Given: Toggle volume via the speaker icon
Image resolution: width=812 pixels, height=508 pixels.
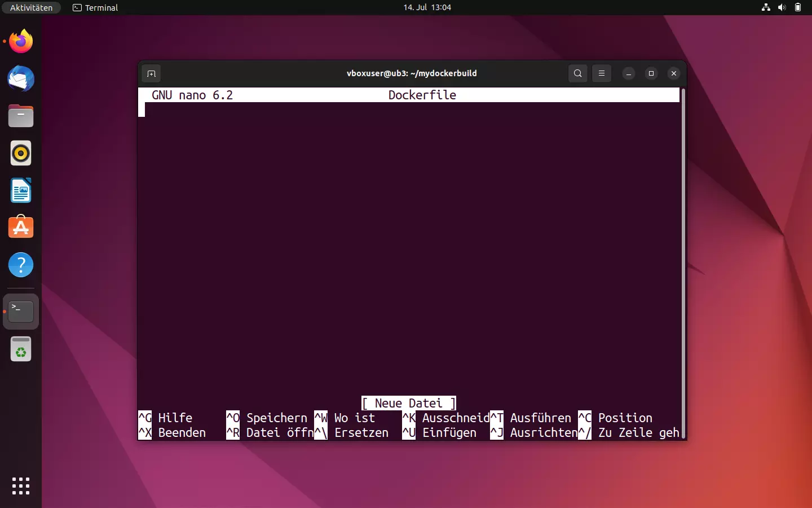Looking at the screenshot, I should (782, 7).
